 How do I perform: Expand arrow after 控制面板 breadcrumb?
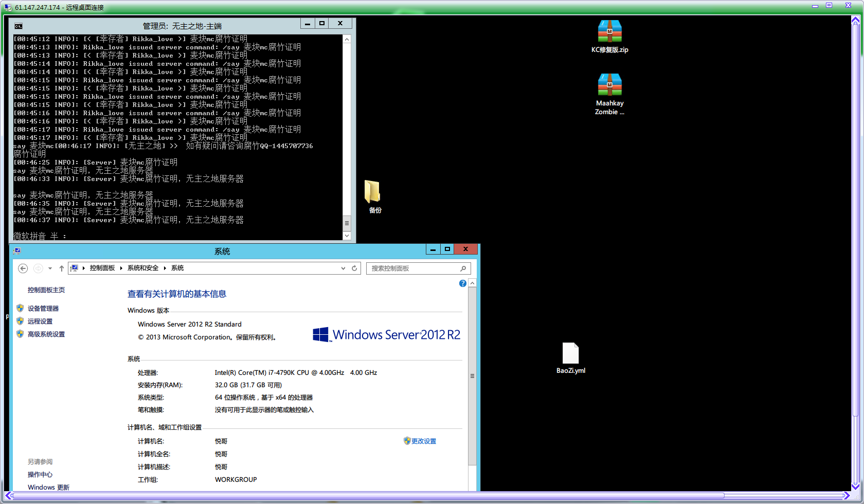(121, 268)
